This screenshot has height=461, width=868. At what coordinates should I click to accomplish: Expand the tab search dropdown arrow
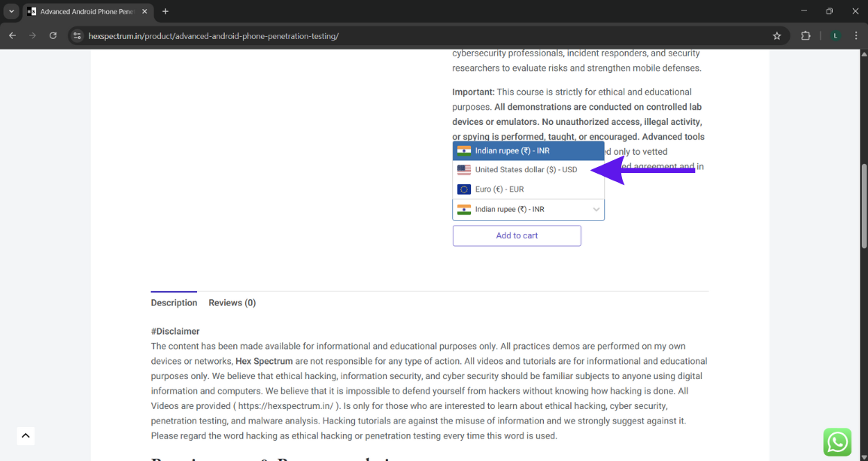[x=12, y=11]
